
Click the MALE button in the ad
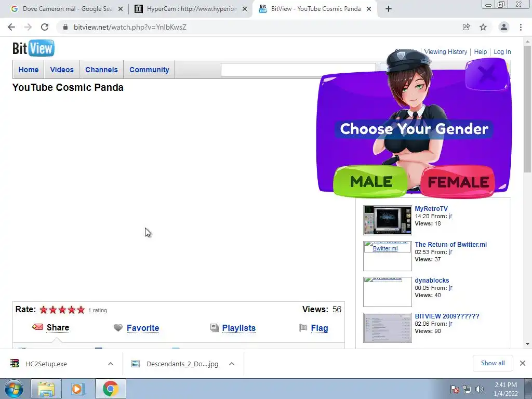point(370,182)
